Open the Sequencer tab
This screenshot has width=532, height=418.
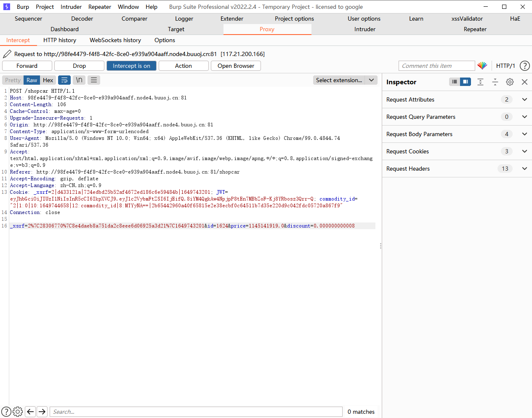pos(28,19)
